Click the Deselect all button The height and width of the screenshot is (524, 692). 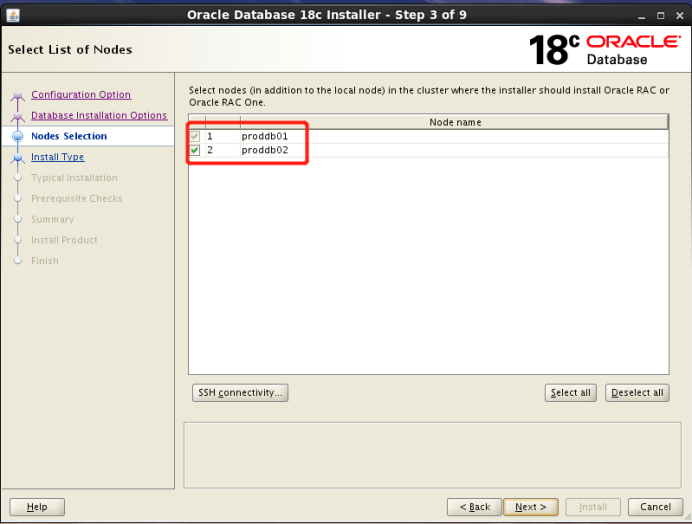(637, 392)
